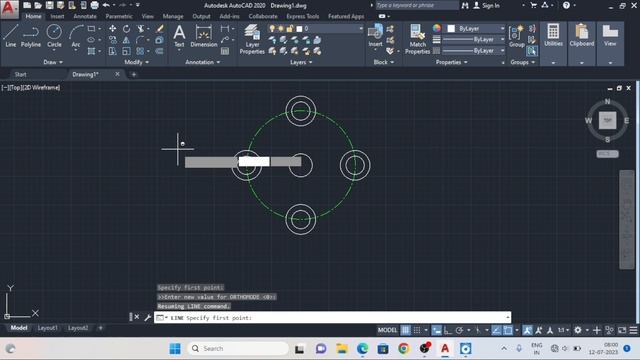This screenshot has height=360, width=640.
Task: Toggle object snap tracking
Action: pyautogui.click(x=496, y=330)
